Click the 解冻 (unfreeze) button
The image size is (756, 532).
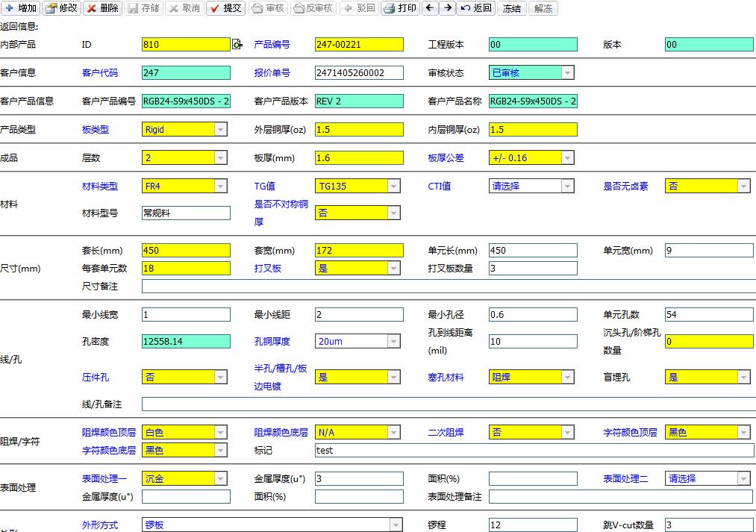tap(543, 8)
